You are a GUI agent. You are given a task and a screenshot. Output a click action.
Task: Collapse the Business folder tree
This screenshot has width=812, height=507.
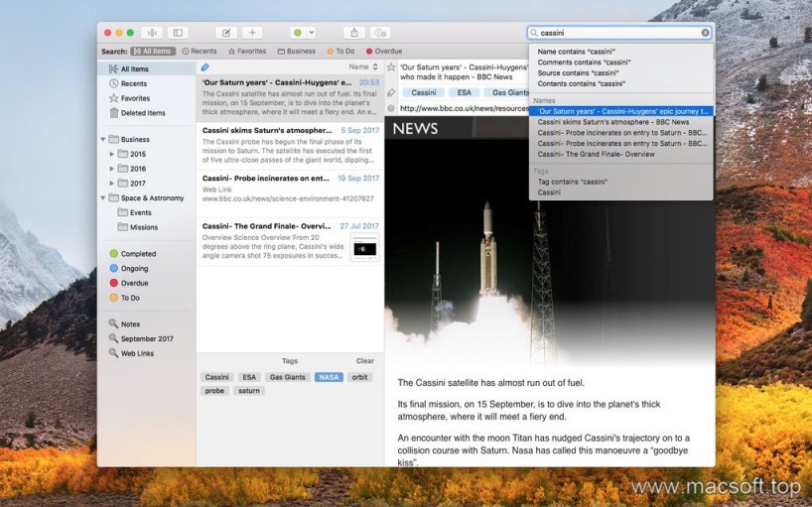click(103, 140)
